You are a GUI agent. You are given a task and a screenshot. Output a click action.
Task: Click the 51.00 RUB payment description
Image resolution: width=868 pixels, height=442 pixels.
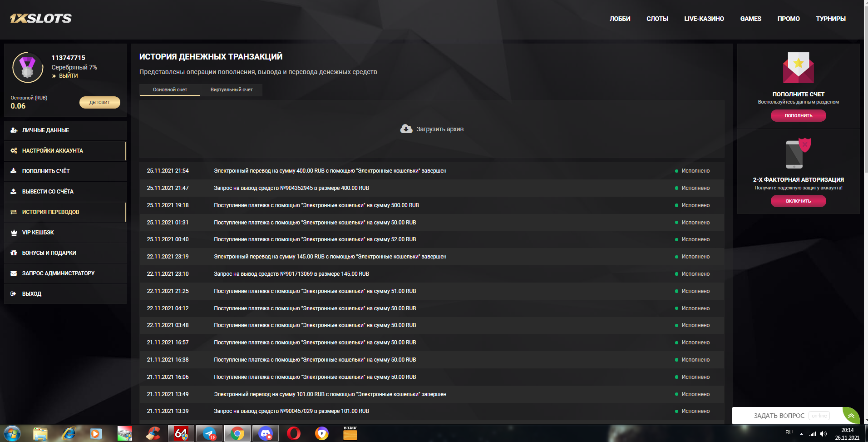315,291
